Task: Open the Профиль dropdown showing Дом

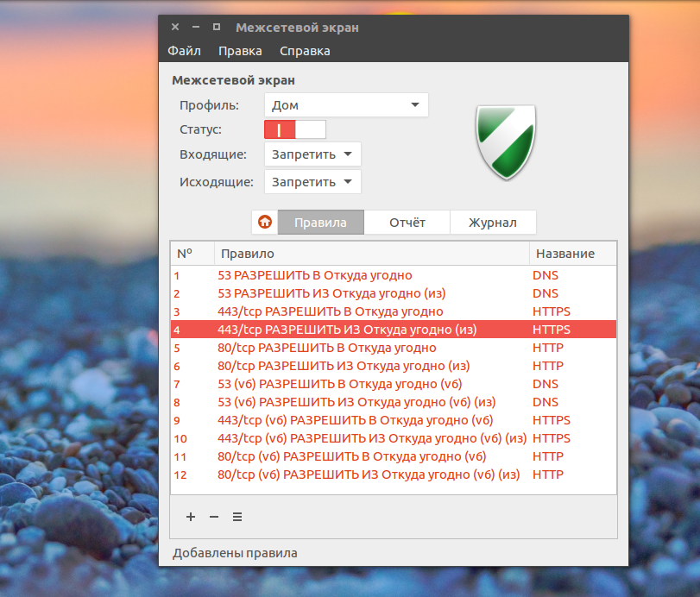Action: (346, 105)
